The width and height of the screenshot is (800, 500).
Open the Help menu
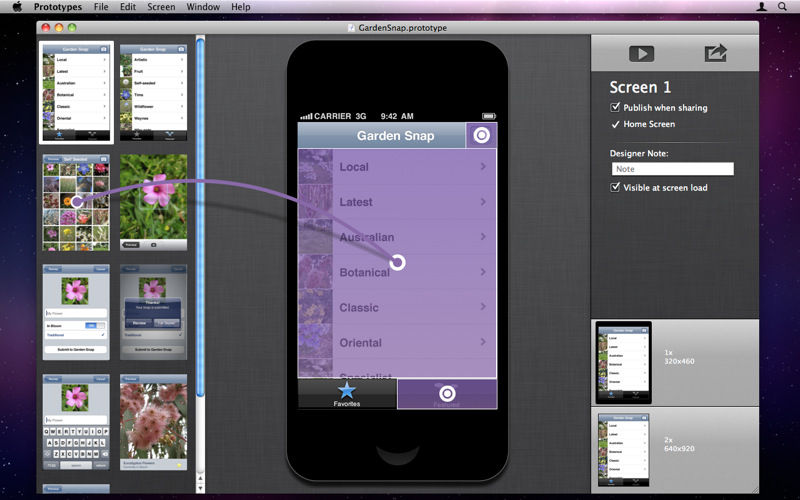240,7
